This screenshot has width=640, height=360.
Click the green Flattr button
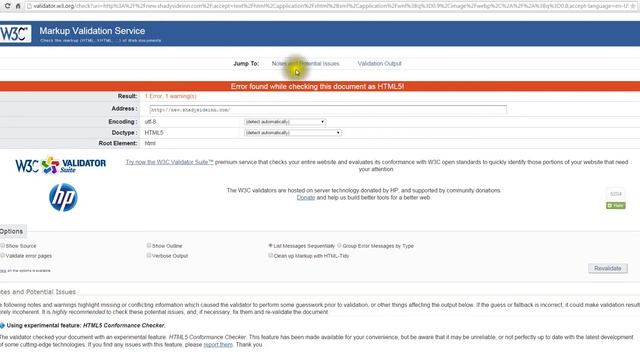click(x=616, y=205)
